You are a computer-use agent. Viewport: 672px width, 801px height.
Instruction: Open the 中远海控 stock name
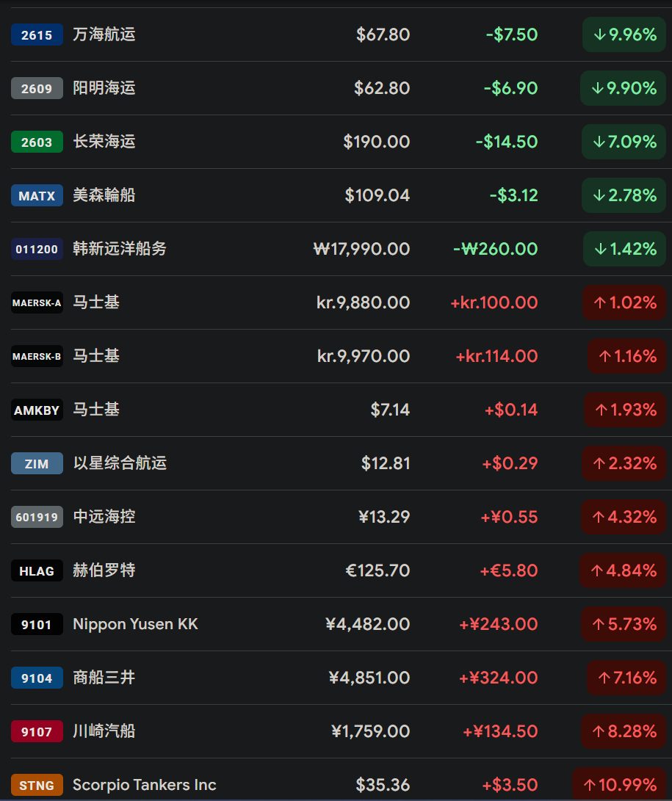[104, 516]
